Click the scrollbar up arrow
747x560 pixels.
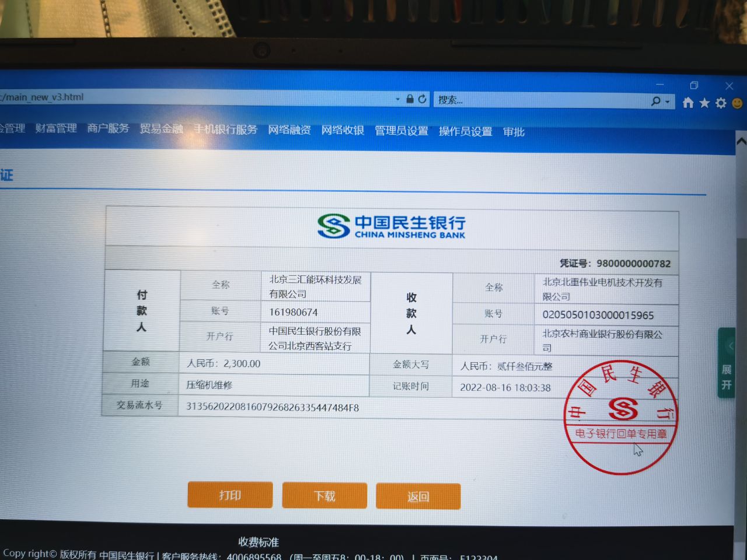(741, 141)
